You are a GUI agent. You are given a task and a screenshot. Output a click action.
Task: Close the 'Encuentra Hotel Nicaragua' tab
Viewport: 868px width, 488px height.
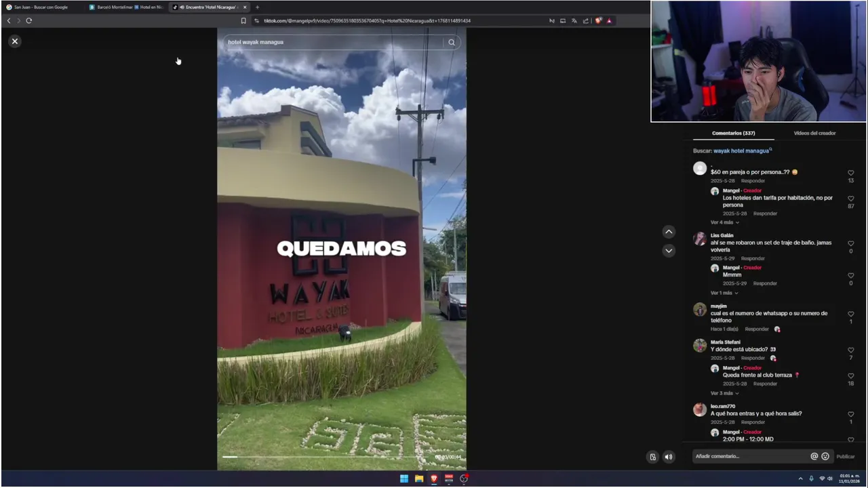245,7
